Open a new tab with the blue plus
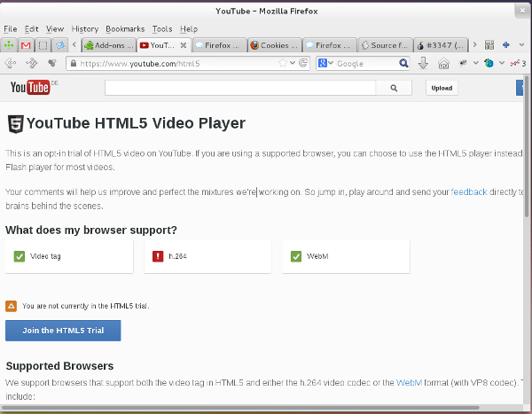The width and height of the screenshot is (532, 414). pyautogui.click(x=506, y=45)
